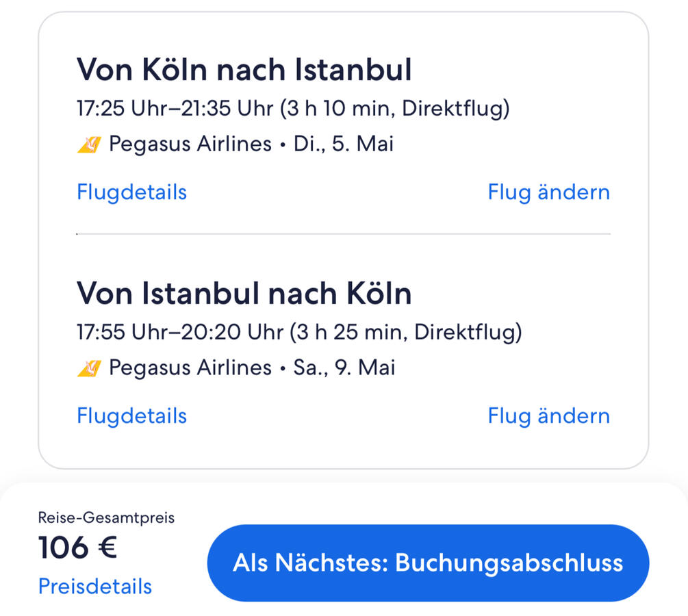Click Flug ändern for the Köln to Istanbul flight
The height and width of the screenshot is (616, 688).
(548, 192)
